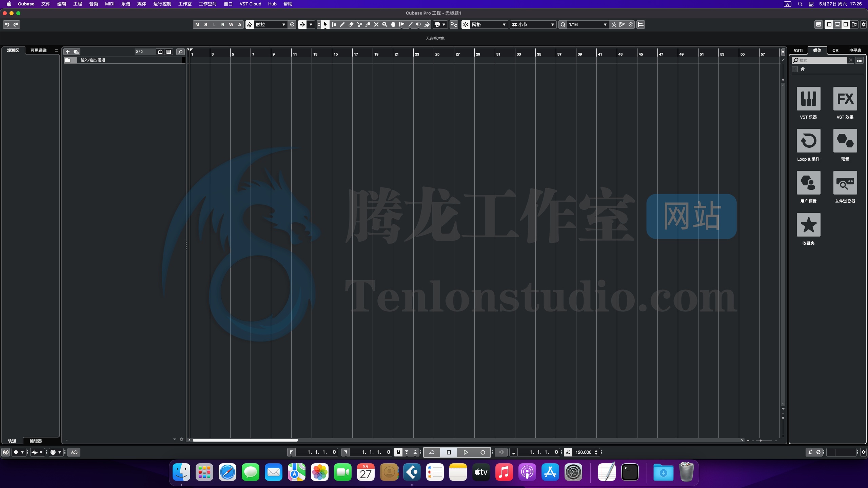
Task: Select the Draw pencil tool
Action: point(342,24)
